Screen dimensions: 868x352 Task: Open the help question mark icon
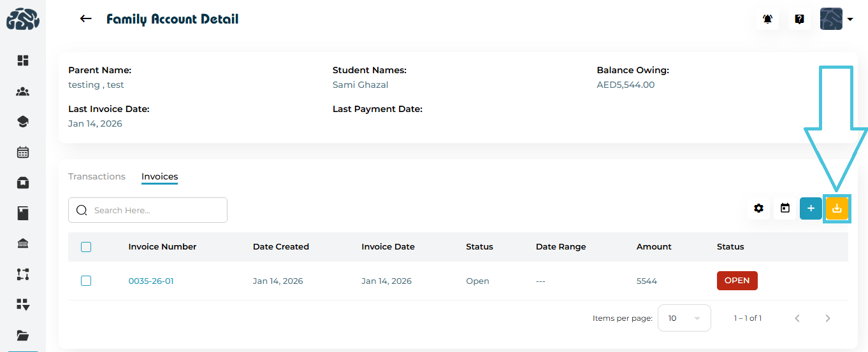click(x=799, y=19)
